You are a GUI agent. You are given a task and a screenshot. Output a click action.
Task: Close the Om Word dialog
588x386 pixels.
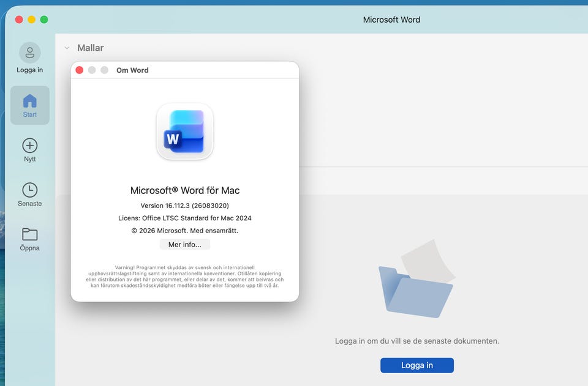[x=80, y=70]
